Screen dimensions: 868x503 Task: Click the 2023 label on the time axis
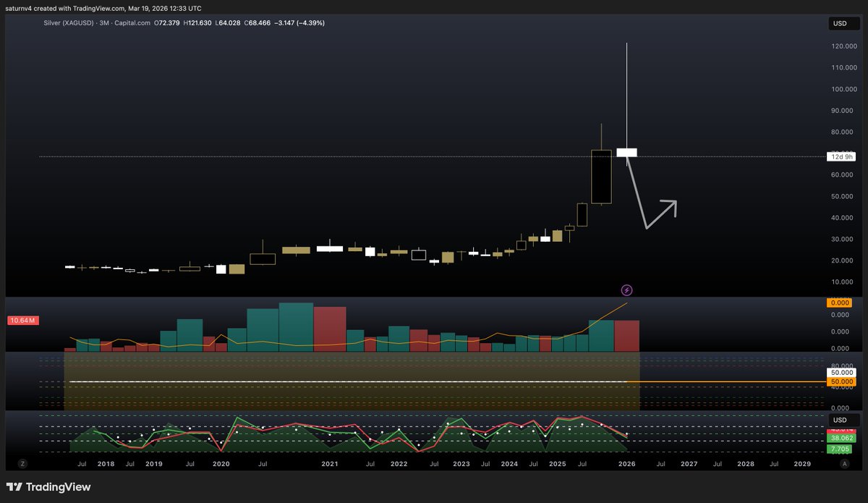pyautogui.click(x=461, y=463)
